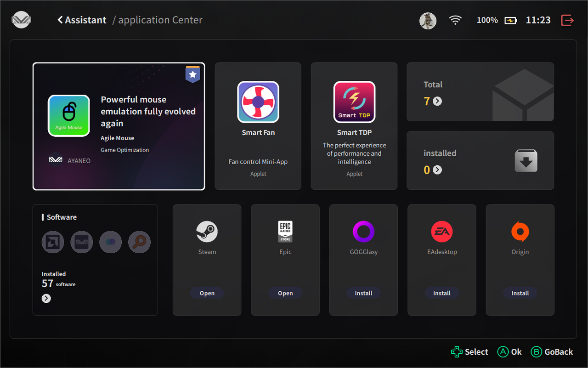Click the Wi-Fi status icon
The height and width of the screenshot is (368, 588).
tap(455, 20)
